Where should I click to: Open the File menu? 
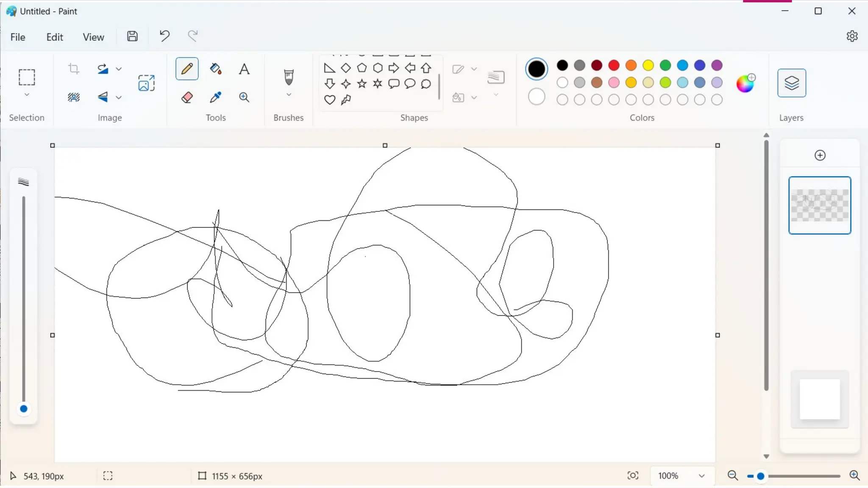click(x=18, y=37)
